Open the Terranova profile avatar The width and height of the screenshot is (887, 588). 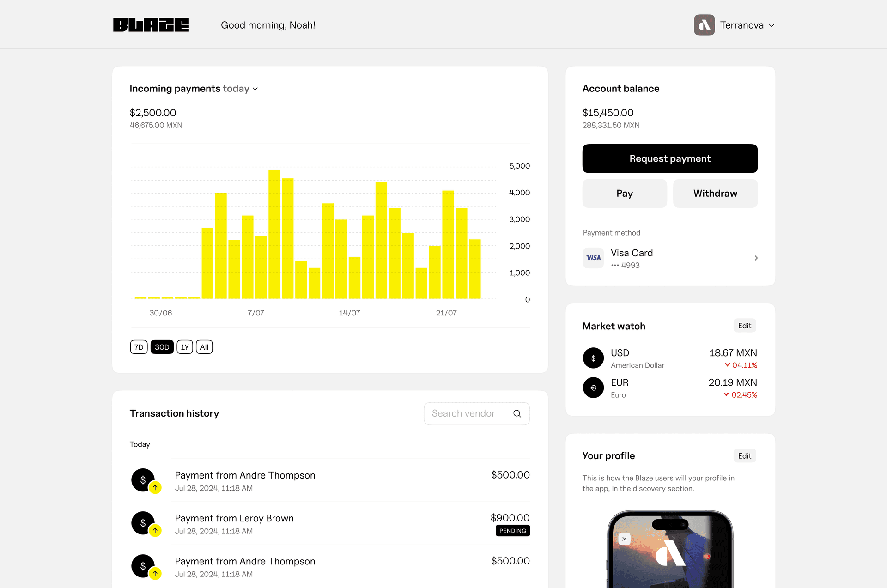(x=704, y=25)
